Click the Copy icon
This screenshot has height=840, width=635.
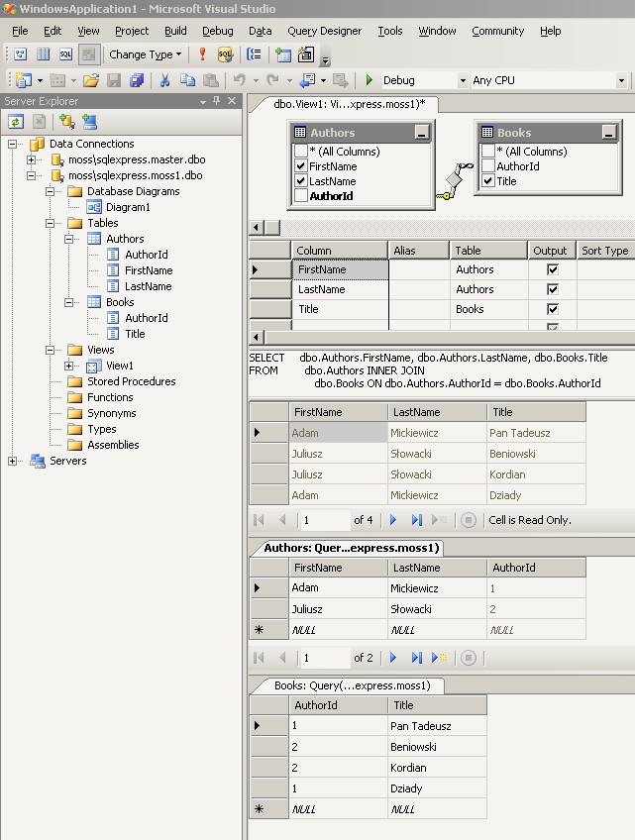[187, 80]
